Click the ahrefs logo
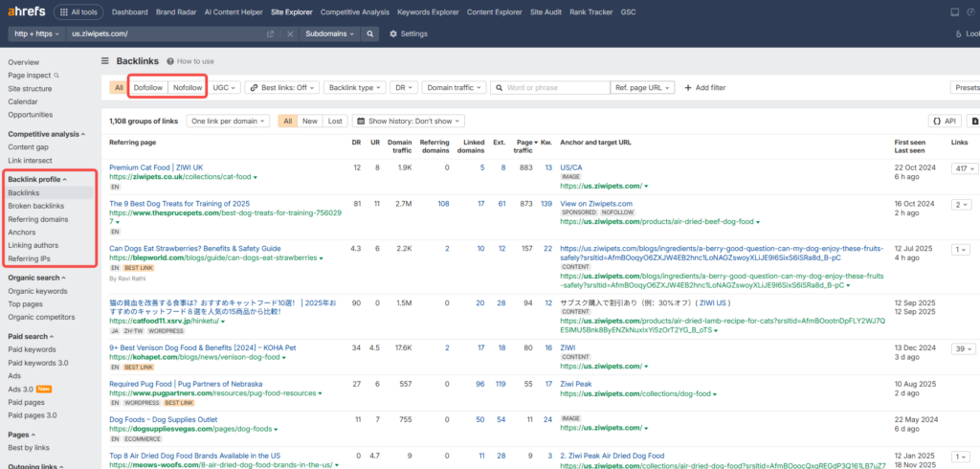 coord(26,11)
